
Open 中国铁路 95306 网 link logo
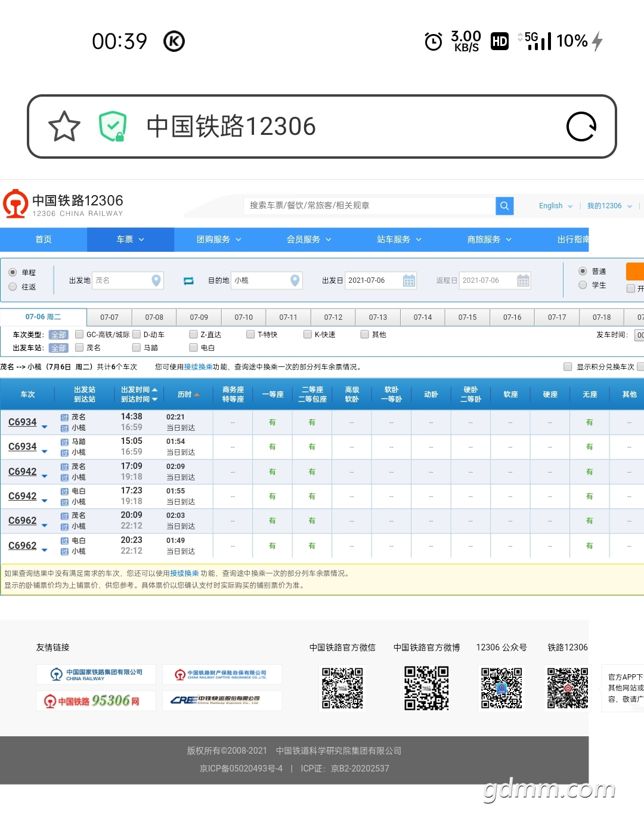[x=96, y=701]
